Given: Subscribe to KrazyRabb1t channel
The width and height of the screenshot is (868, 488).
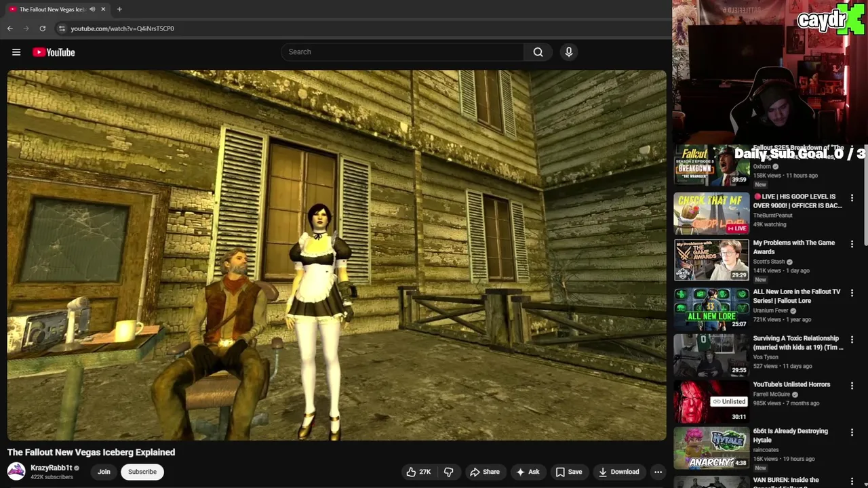Looking at the screenshot, I should click(142, 472).
